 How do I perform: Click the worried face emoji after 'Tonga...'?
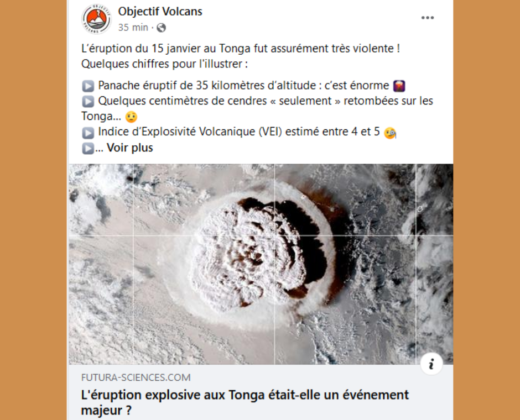click(131, 117)
